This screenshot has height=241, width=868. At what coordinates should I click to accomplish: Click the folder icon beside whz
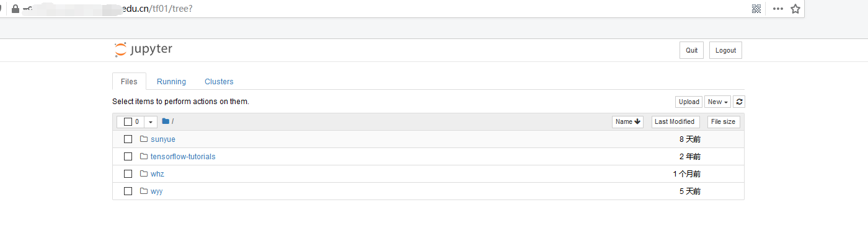pos(144,173)
